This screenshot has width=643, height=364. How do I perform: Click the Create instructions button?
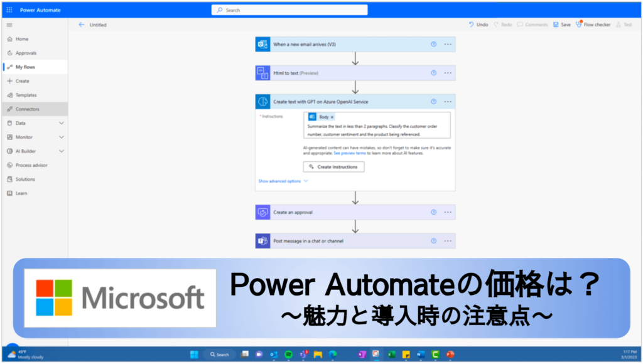tap(333, 166)
